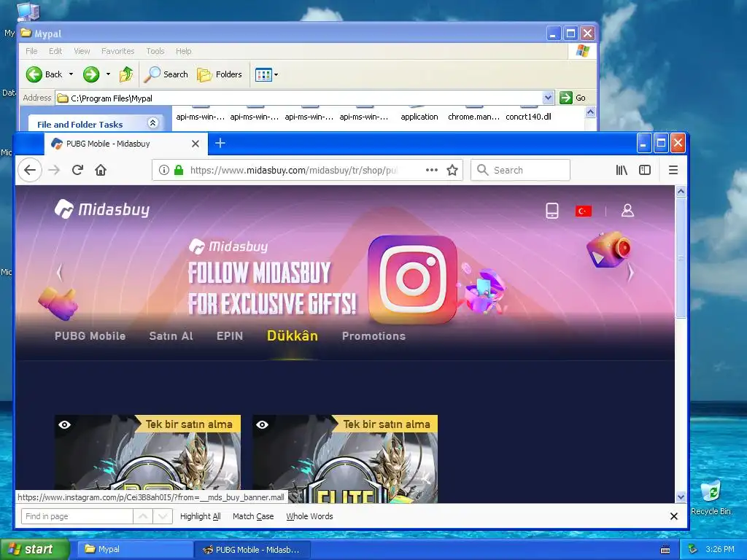This screenshot has width=747, height=560.
Task: Select the Dükkân tab
Action: (x=293, y=335)
